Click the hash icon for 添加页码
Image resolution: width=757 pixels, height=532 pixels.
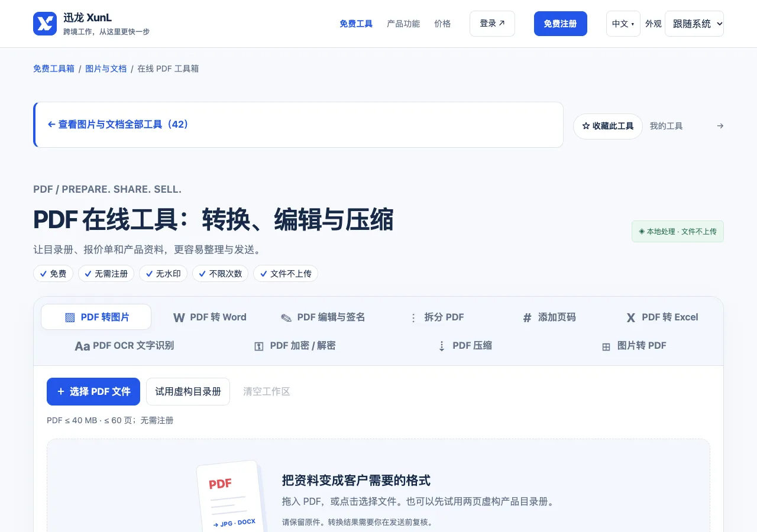tap(527, 317)
